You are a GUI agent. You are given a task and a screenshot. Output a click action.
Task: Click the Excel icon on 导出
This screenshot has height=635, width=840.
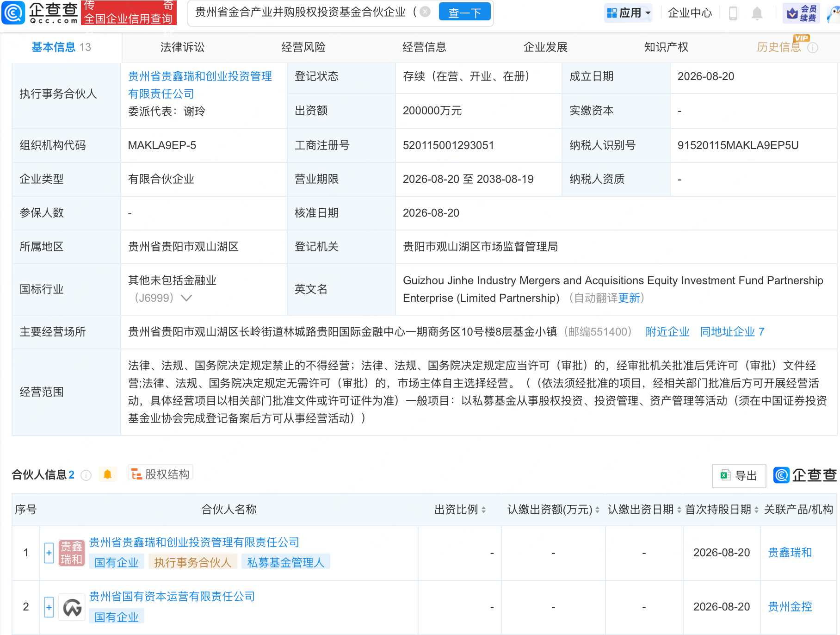(725, 475)
